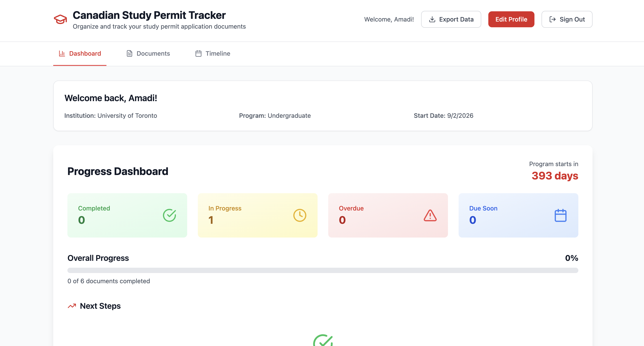The image size is (644, 346).
Task: Click the '393 days' countdown
Action: pyautogui.click(x=555, y=176)
